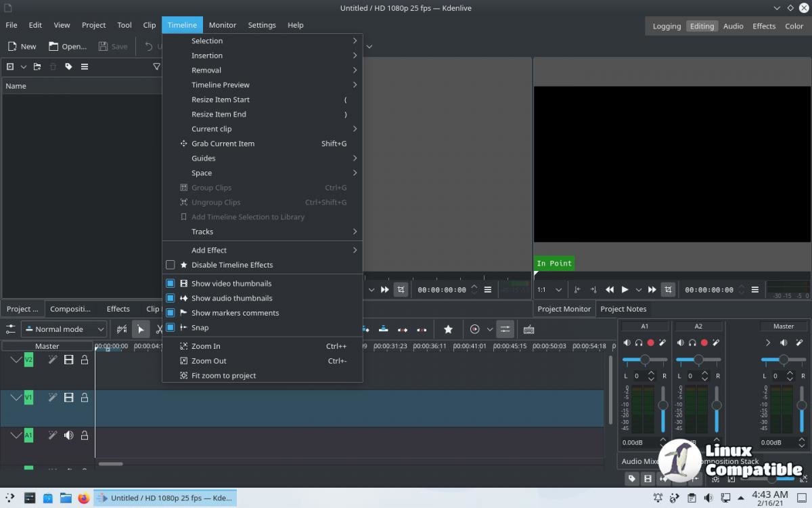Open Firefox from the taskbar
Viewport: 812px width, 508px height.
pos(84,498)
